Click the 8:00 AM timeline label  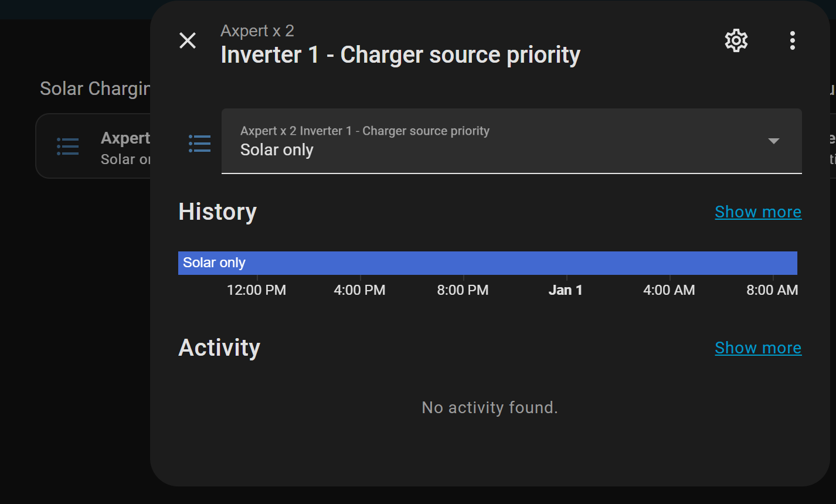pyautogui.click(x=772, y=290)
